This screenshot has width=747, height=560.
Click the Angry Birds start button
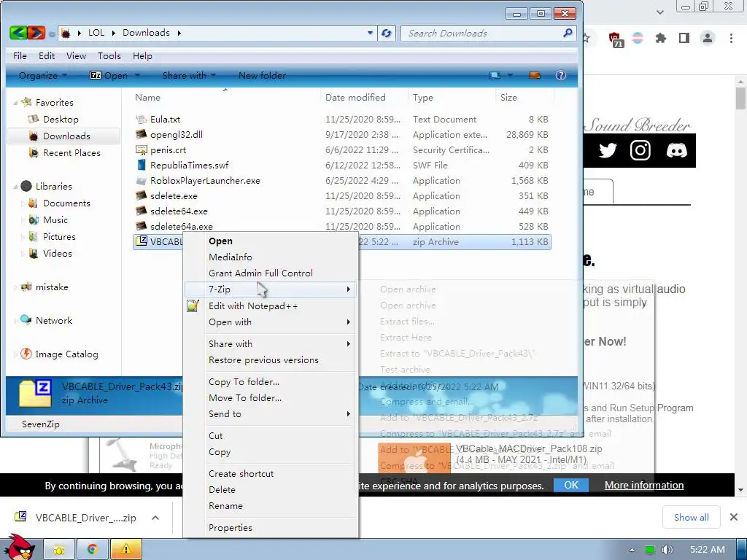pyautogui.click(x=19, y=548)
